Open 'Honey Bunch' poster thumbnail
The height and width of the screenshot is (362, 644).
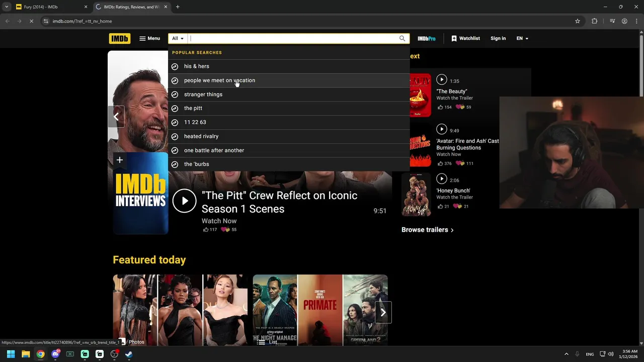click(x=416, y=195)
